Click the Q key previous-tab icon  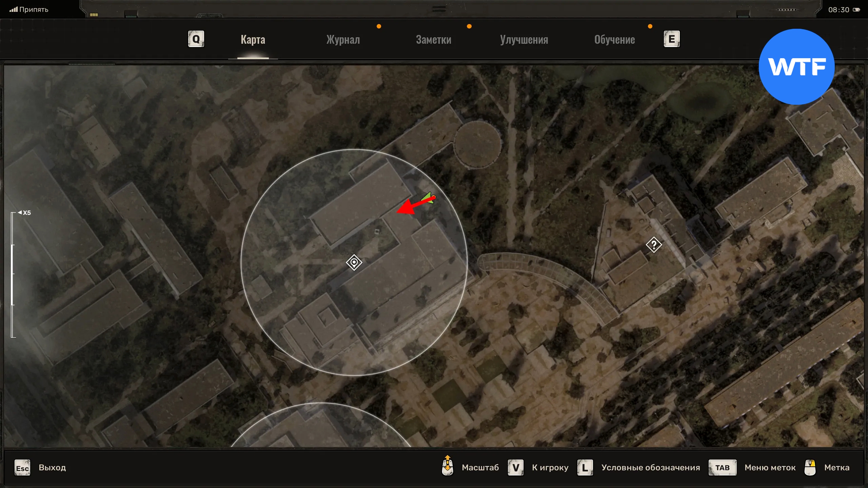click(196, 39)
